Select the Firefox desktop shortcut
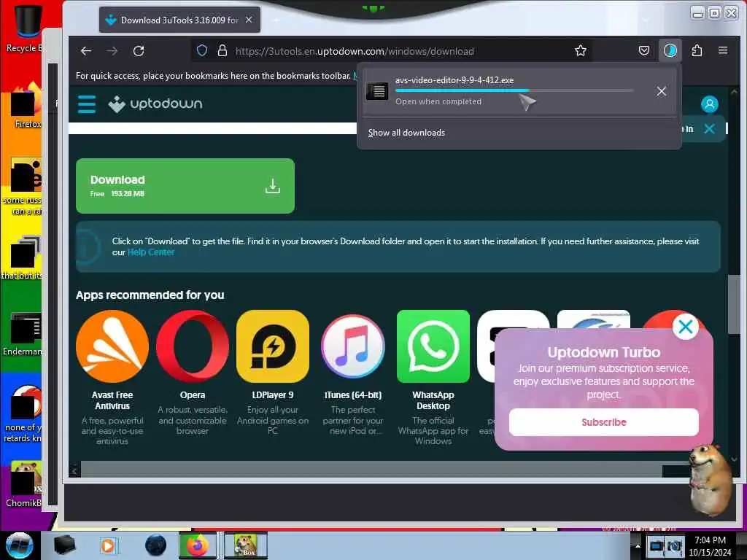Viewport: 747px width, 560px height. (26, 105)
